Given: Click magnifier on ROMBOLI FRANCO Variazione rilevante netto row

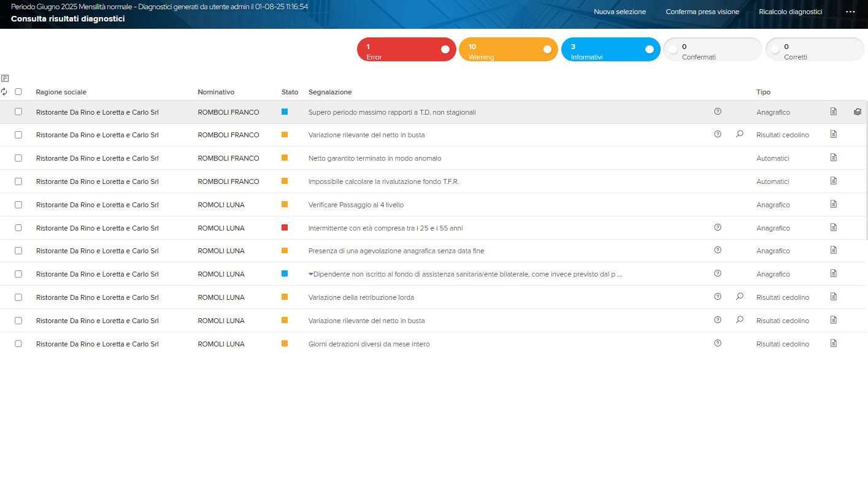Looking at the screenshot, I should click(x=739, y=134).
